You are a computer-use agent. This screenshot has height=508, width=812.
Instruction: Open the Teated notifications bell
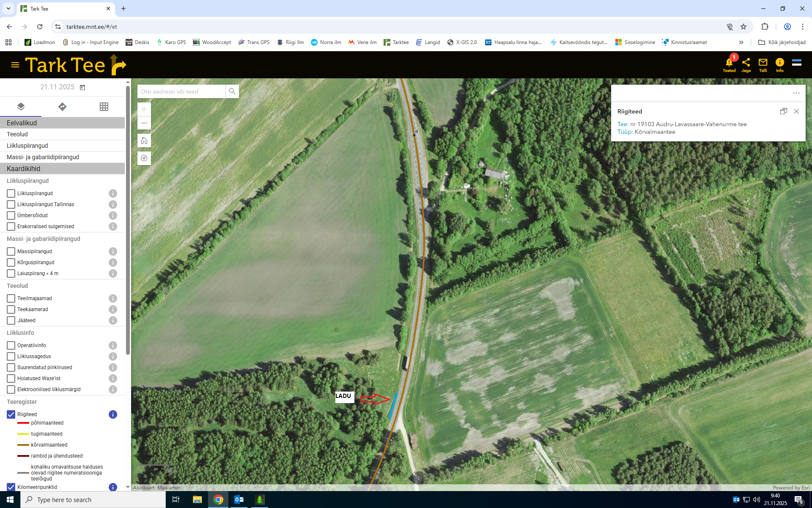pyautogui.click(x=729, y=63)
